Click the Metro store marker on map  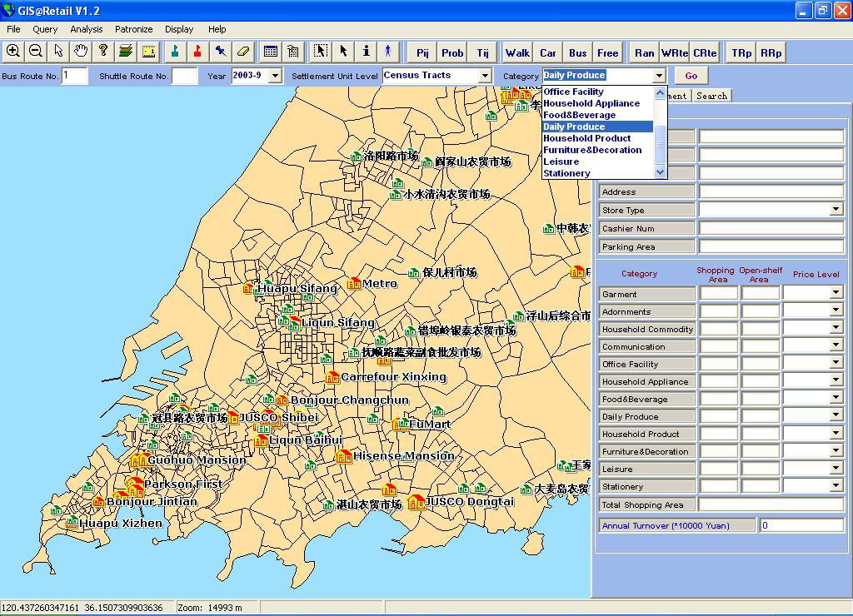[354, 283]
